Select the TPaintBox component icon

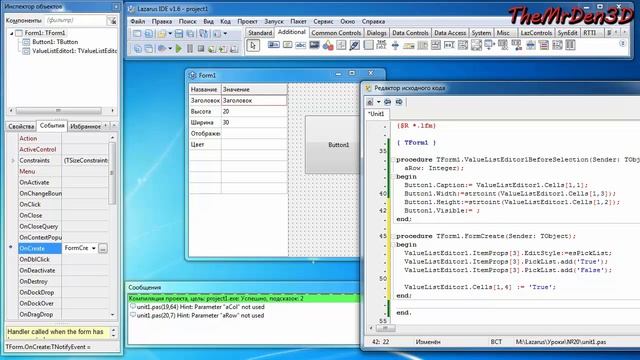pyautogui.click(x=354, y=45)
